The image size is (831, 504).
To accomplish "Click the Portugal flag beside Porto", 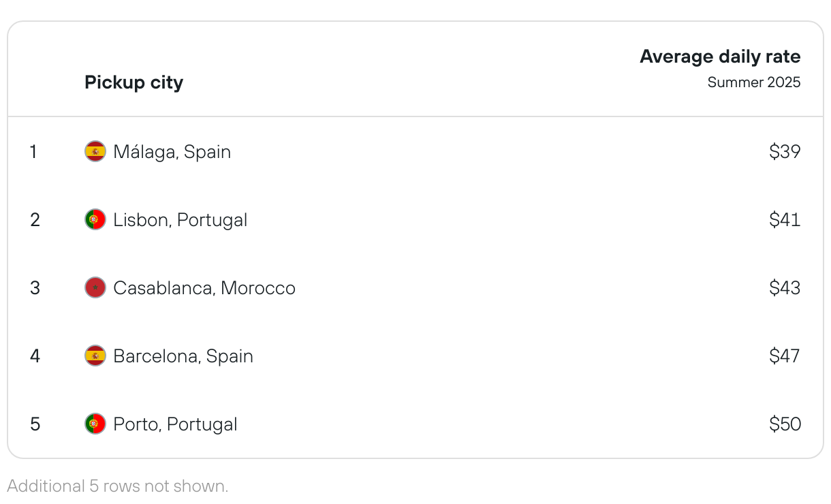I will [95, 424].
